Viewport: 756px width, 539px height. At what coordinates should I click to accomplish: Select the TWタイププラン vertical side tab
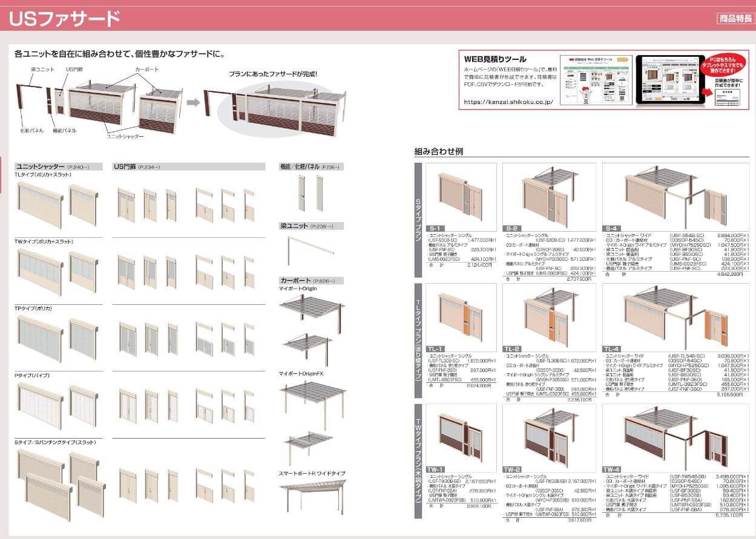click(418, 461)
